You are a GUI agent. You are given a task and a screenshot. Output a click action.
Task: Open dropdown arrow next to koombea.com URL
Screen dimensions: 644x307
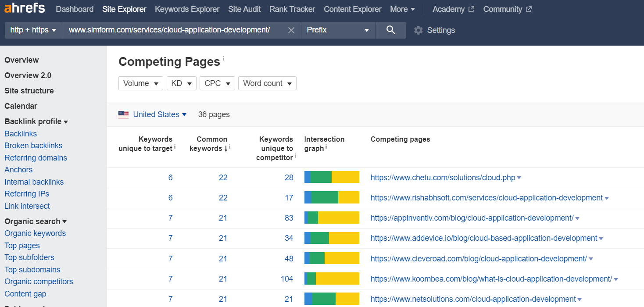[x=616, y=279]
